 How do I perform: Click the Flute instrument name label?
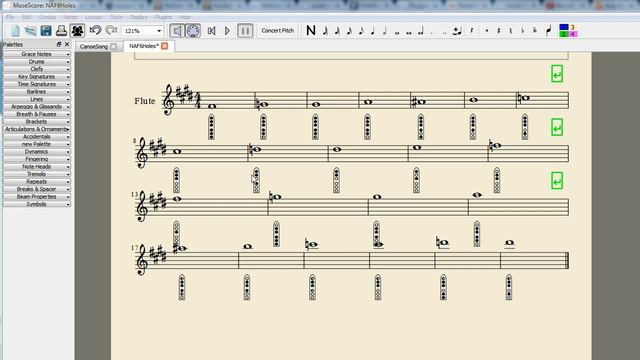coord(145,101)
